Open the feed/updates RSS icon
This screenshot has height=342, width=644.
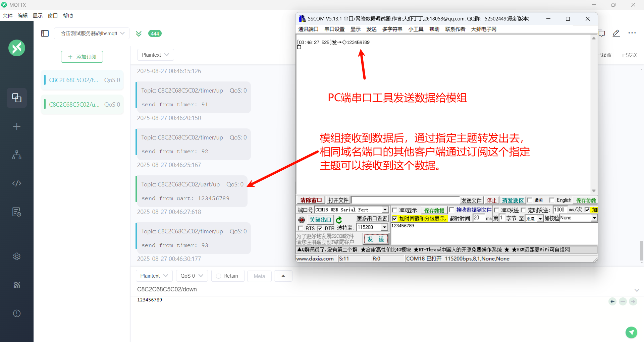pos(17,285)
